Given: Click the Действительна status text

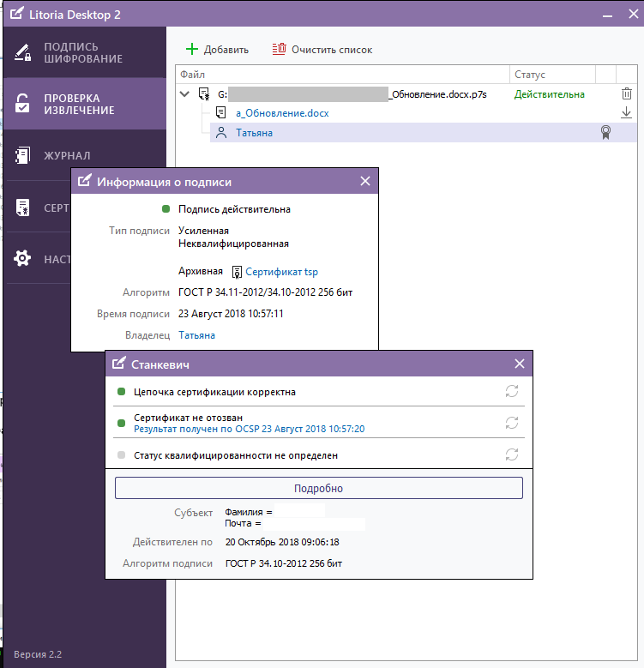Looking at the screenshot, I should [550, 94].
